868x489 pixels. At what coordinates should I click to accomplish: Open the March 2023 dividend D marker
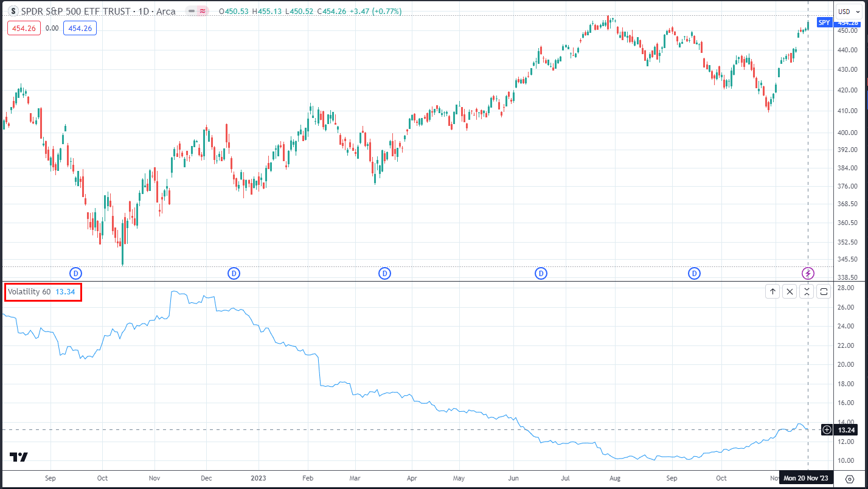(x=384, y=273)
